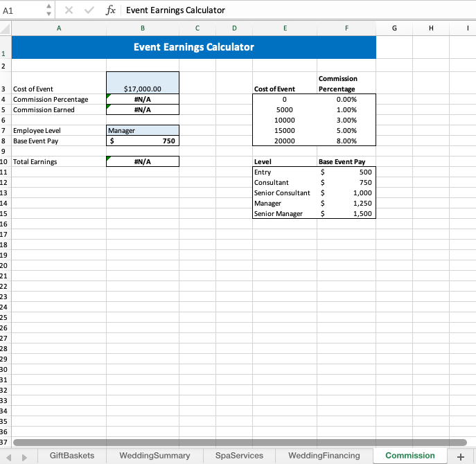Click the Name Box showing A1

pos(23,10)
